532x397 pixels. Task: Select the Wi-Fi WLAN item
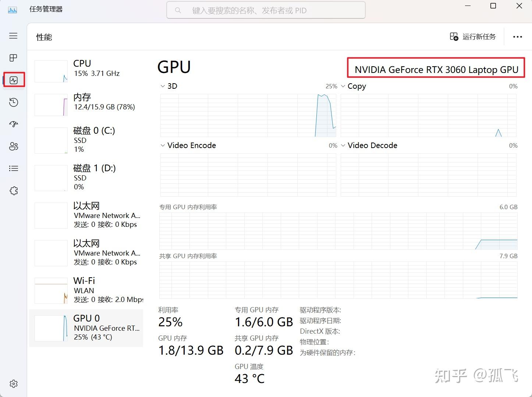[86, 291]
